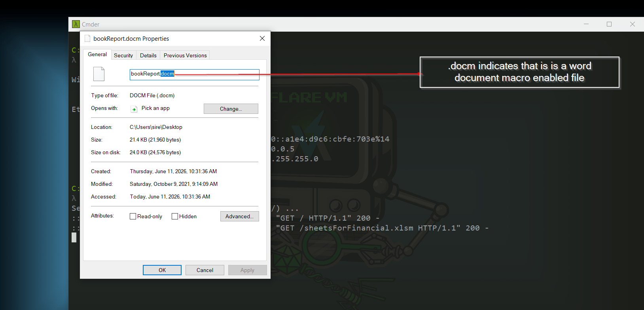
Task: Click the Change... button for Opens with
Action: point(231,109)
